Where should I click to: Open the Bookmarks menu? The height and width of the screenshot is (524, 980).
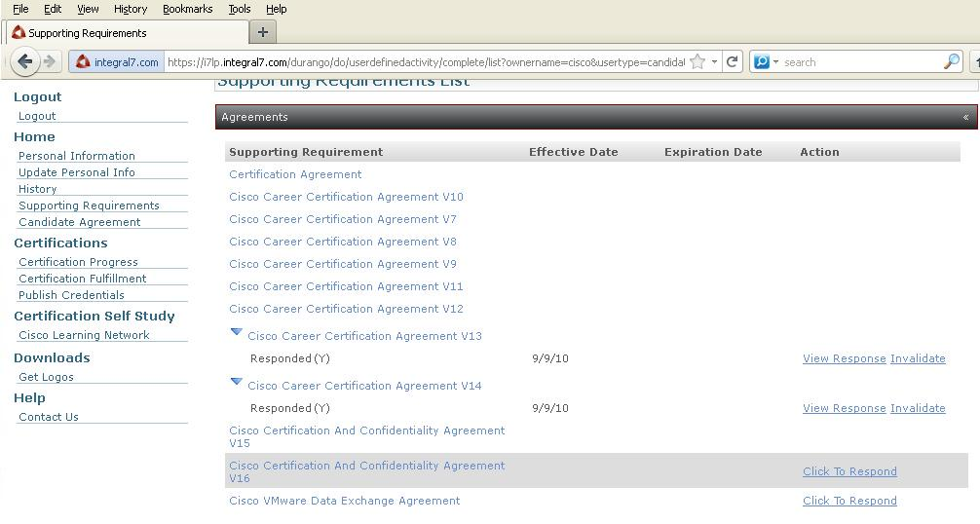click(x=187, y=9)
